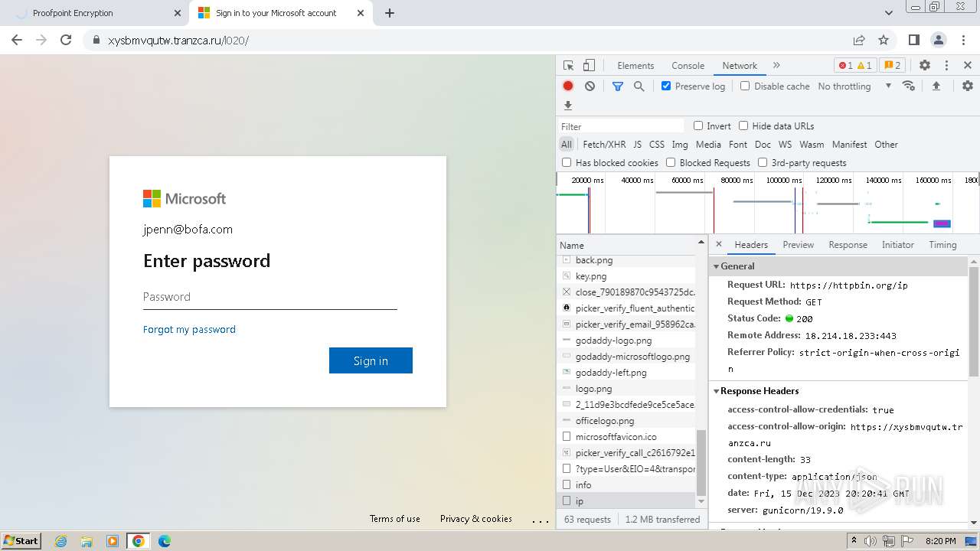
Task: Click the Password input field
Action: tap(269, 297)
